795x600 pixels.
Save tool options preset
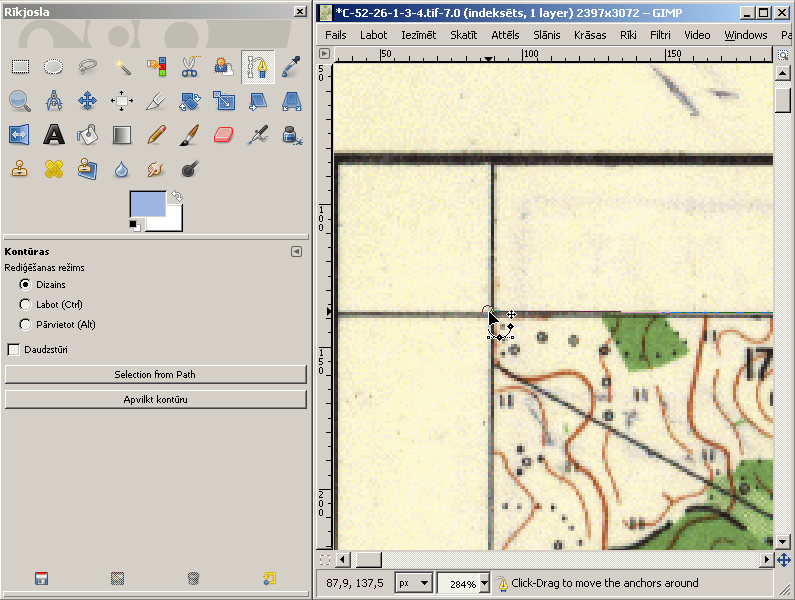[x=42, y=578]
